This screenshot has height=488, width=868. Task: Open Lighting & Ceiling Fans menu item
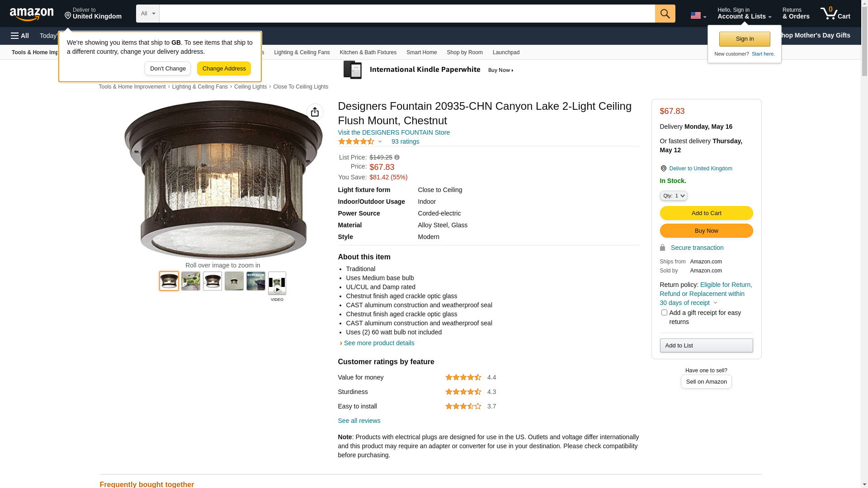(302, 52)
